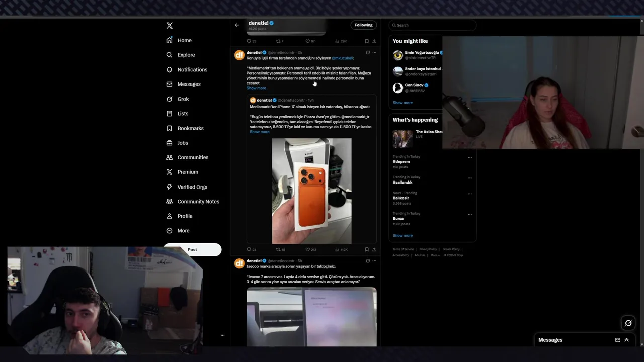The image size is (644, 362).
Task: Reply to the post with 24 replies
Action: [251, 249]
